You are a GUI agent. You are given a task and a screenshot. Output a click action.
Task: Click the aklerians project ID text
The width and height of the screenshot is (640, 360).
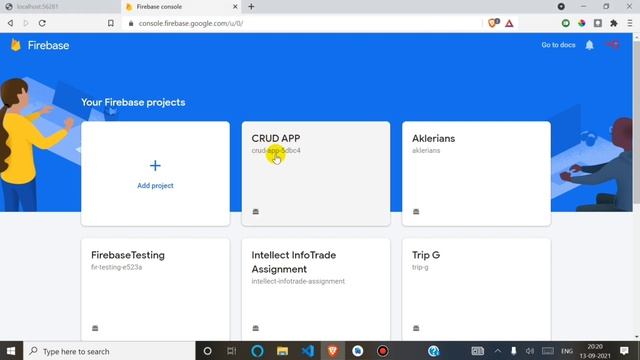(x=426, y=151)
